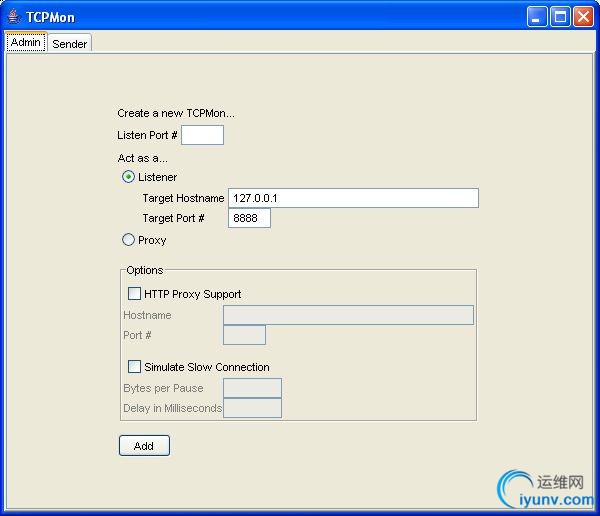Click the 'Options' group title

[145, 270]
